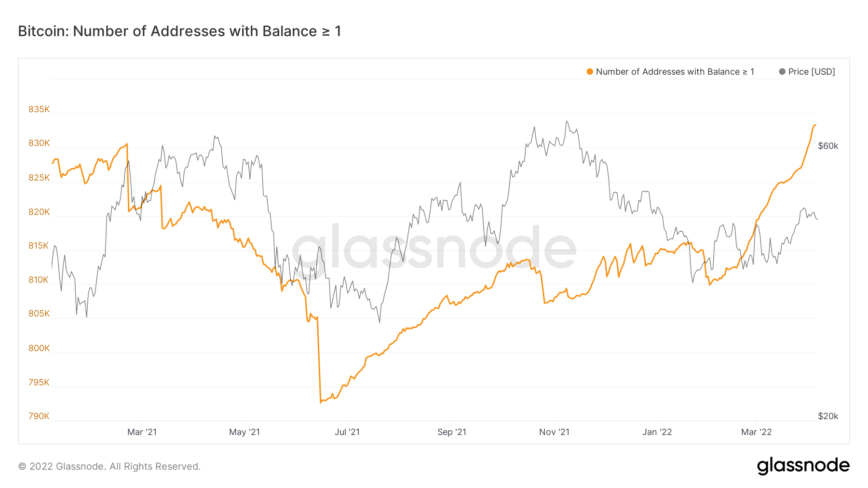
Task: Click the Sep '21 date label
Action: [452, 432]
